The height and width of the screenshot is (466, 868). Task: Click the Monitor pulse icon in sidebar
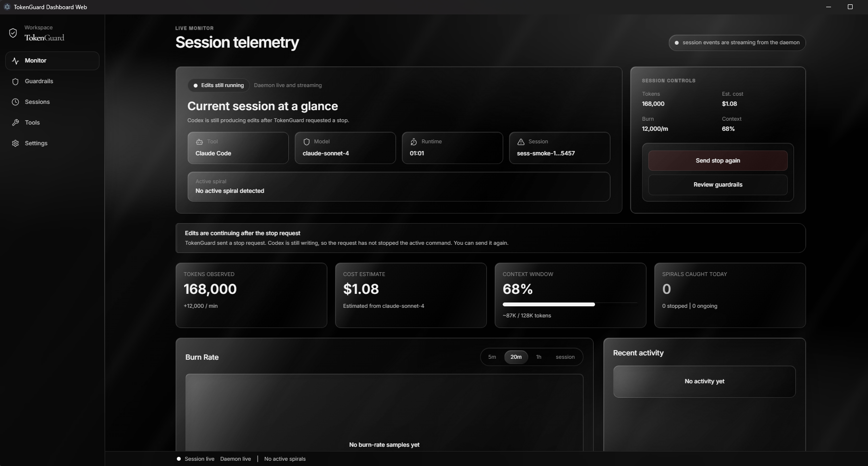[x=15, y=61]
